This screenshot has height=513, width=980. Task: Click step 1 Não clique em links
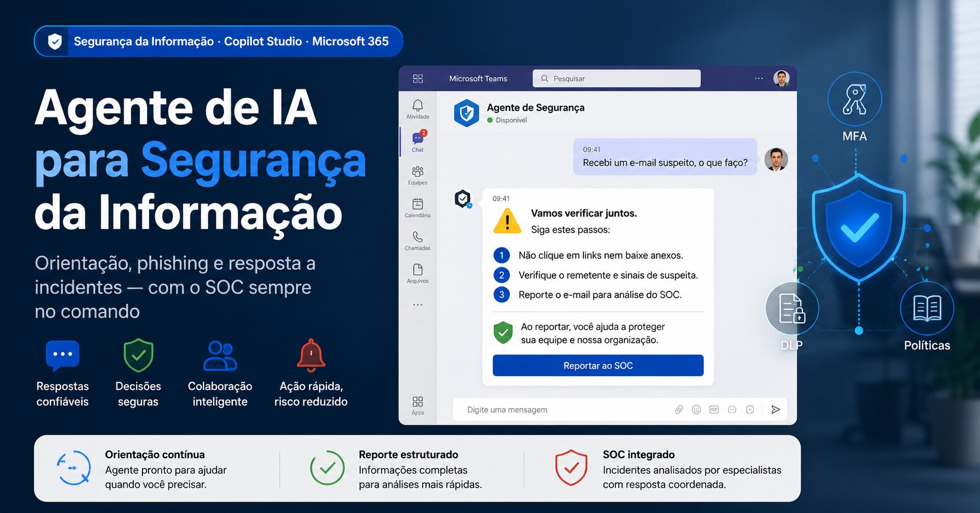pos(588,255)
